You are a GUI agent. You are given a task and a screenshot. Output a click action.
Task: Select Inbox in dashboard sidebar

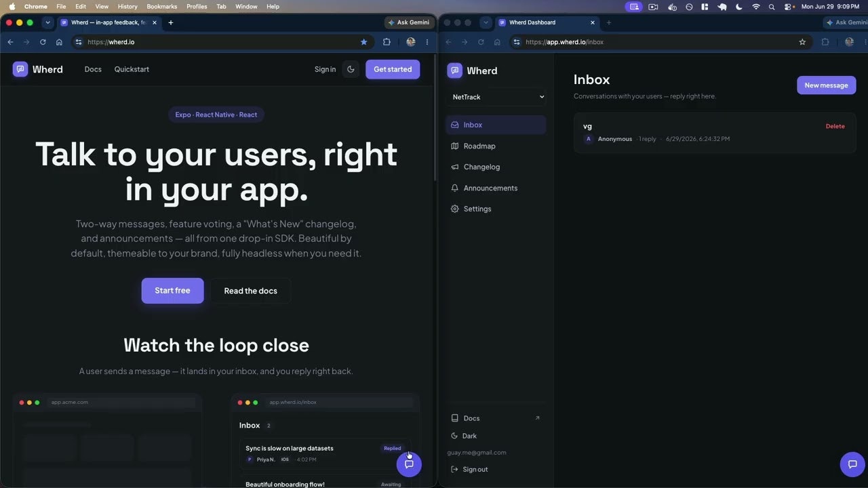(x=496, y=125)
